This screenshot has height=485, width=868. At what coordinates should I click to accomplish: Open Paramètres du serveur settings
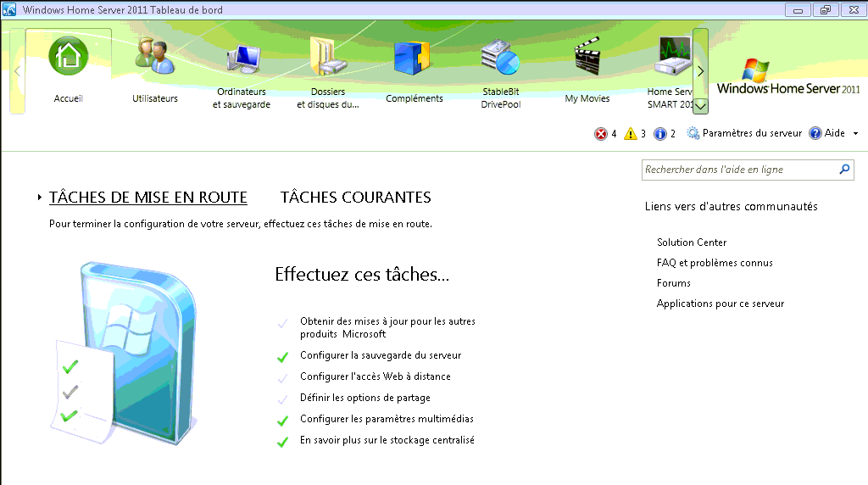point(744,133)
